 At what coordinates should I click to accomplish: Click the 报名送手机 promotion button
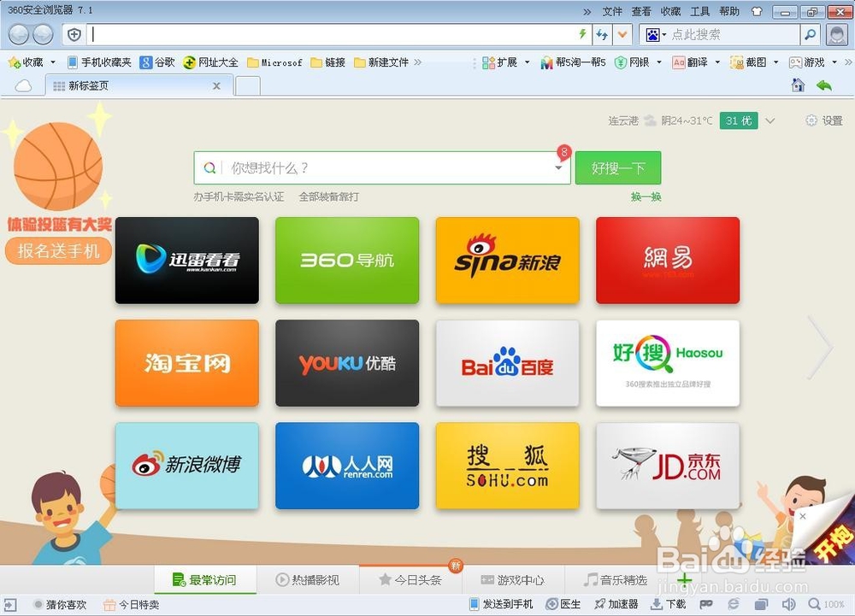click(x=58, y=251)
